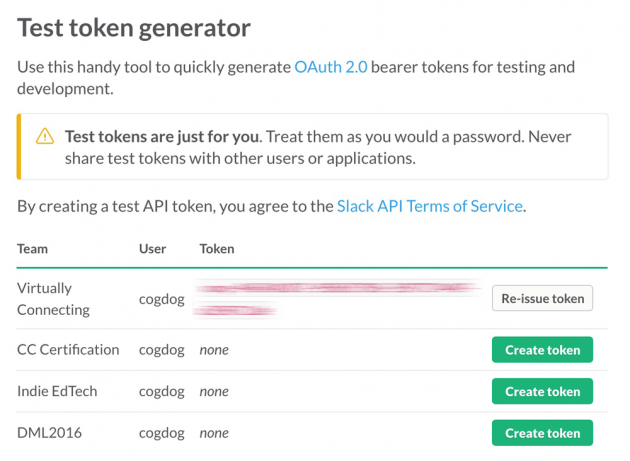Click cogdog user in Virtually Connecting row
This screenshot has width=630, height=461.
(x=162, y=299)
